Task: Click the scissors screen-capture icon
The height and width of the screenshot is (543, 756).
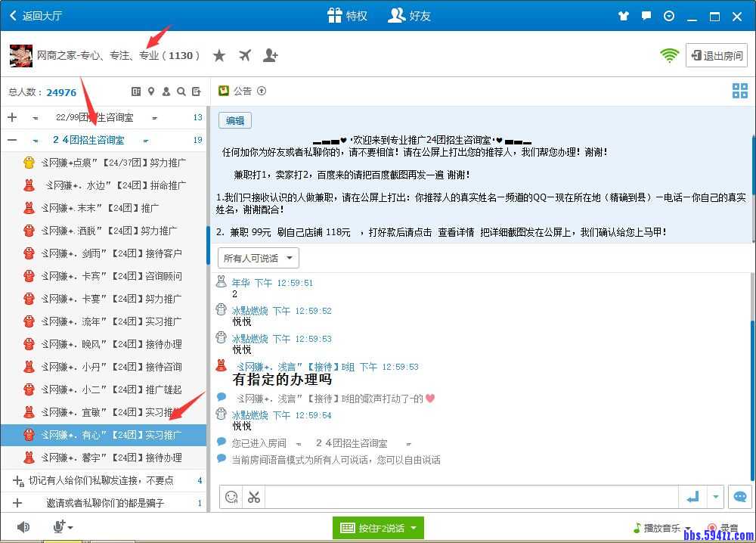Action: (254, 497)
